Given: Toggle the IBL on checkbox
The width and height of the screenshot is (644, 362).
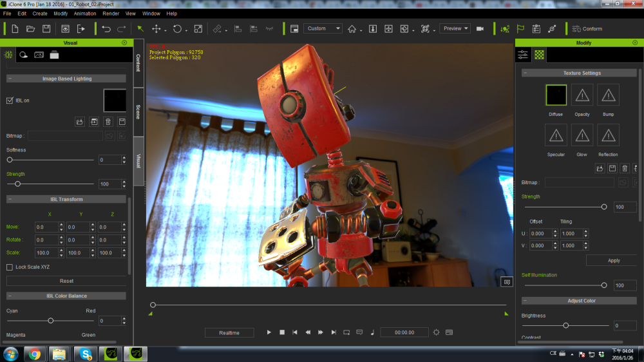Looking at the screenshot, I should point(10,100).
